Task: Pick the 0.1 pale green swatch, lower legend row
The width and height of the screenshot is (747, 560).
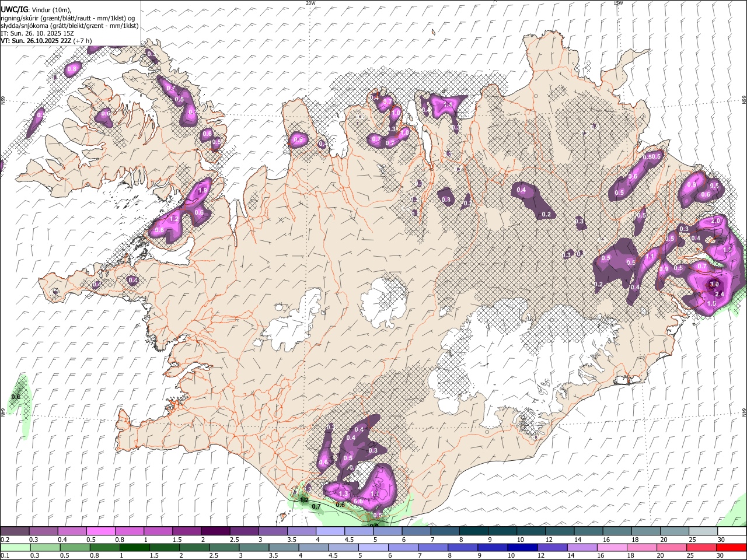Action: click(15, 547)
